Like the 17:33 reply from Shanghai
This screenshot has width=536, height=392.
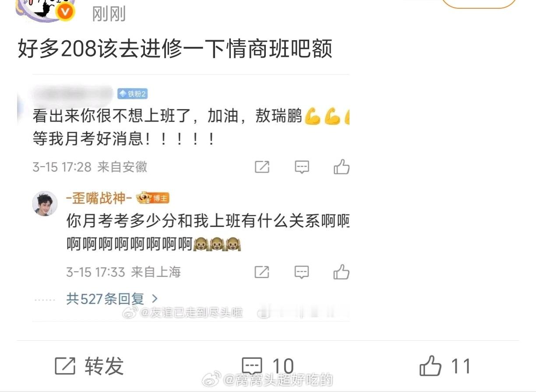(342, 272)
